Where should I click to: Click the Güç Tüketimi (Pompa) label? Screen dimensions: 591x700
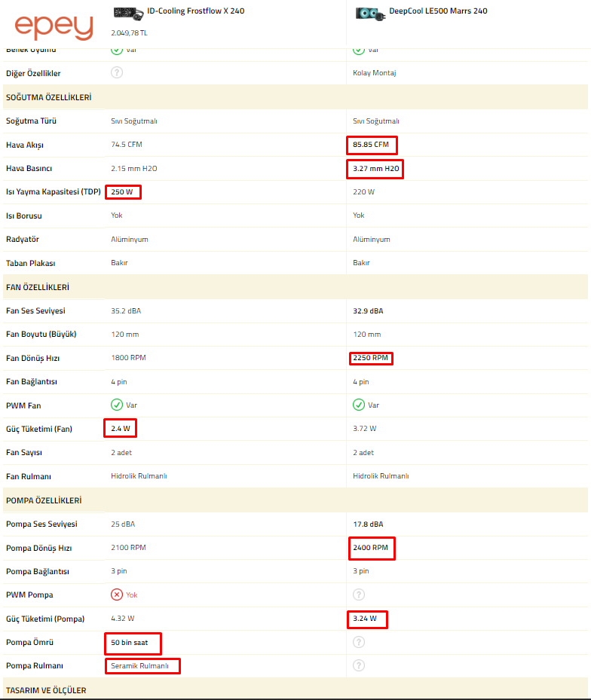click(45, 619)
